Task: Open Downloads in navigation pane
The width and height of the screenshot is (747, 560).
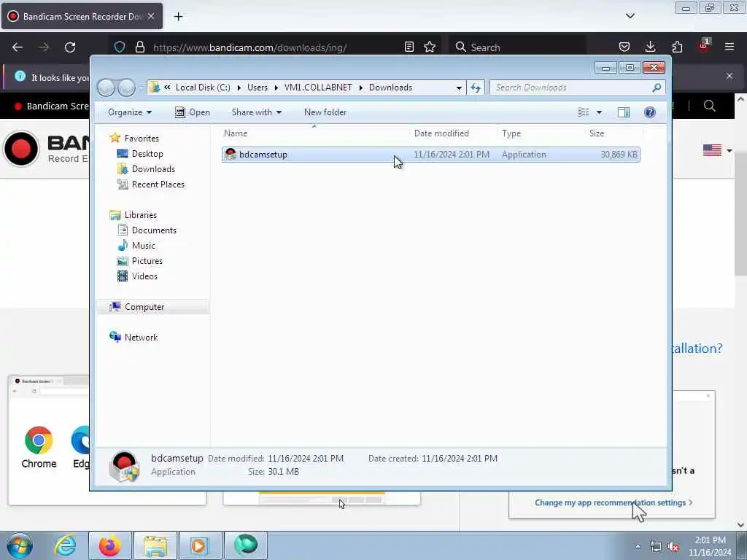Action: (x=153, y=169)
